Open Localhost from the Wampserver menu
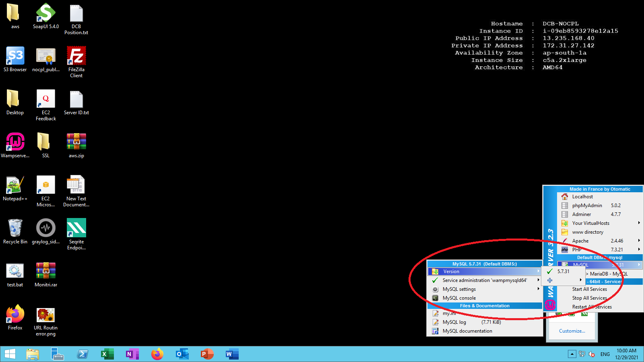This screenshot has width=644, height=362. click(600, 197)
